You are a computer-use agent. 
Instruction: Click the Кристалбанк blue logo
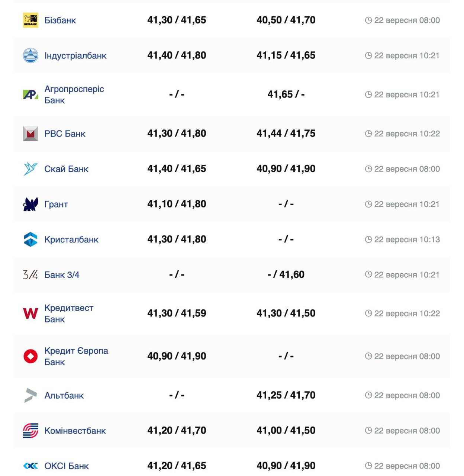30,239
